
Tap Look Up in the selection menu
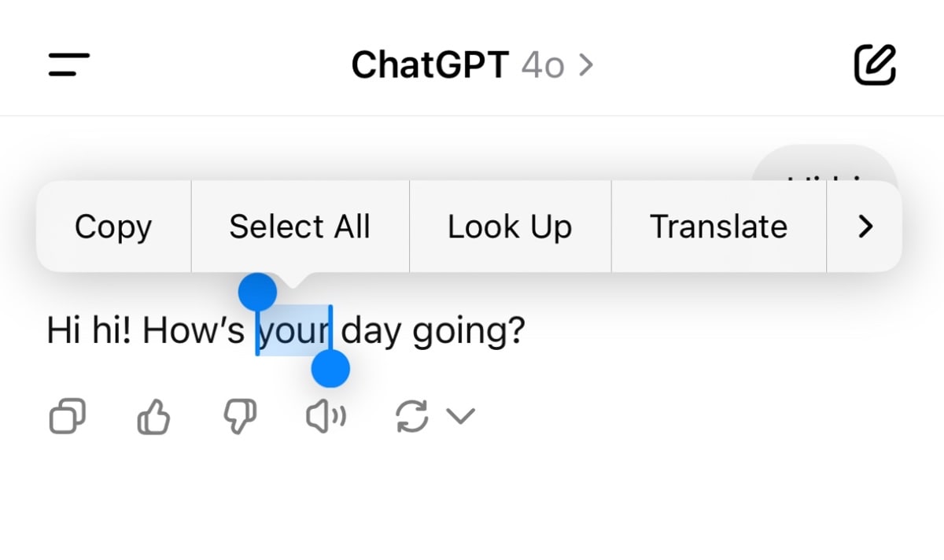(510, 227)
